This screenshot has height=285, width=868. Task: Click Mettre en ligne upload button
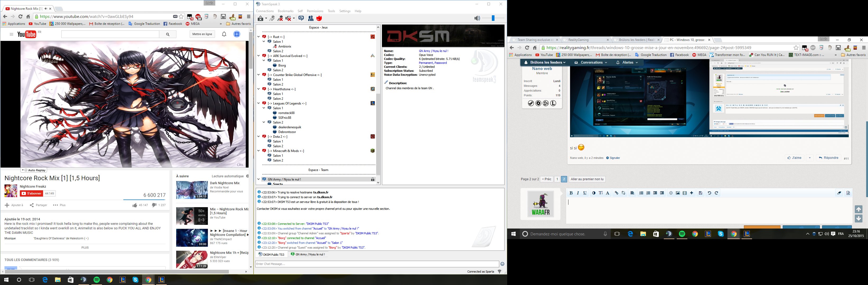tap(202, 34)
